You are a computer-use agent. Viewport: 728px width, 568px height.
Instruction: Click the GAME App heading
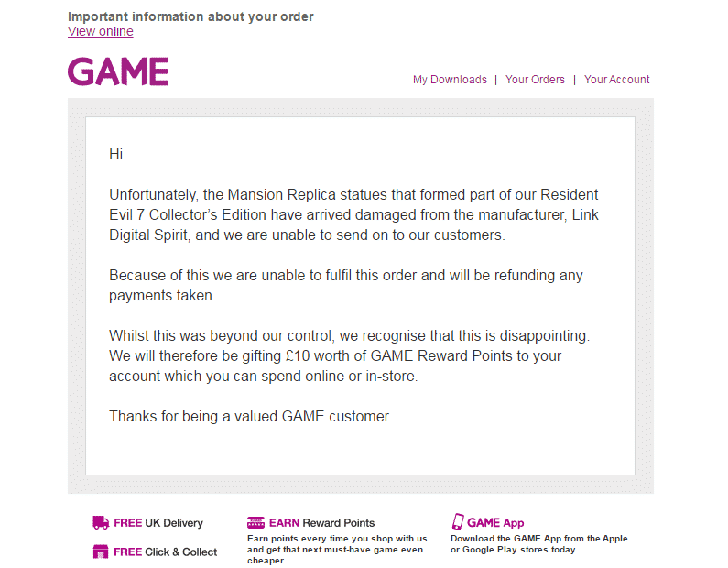[x=495, y=523]
